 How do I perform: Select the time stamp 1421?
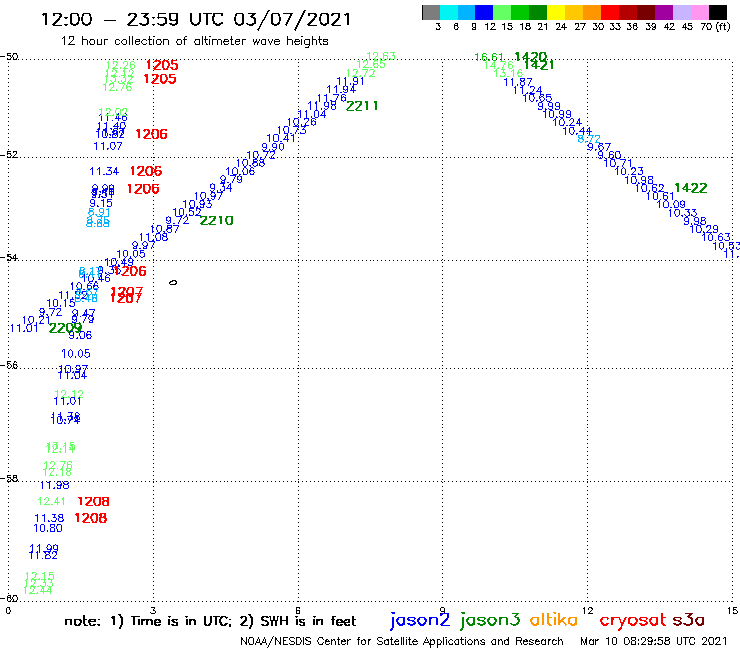pos(538,65)
